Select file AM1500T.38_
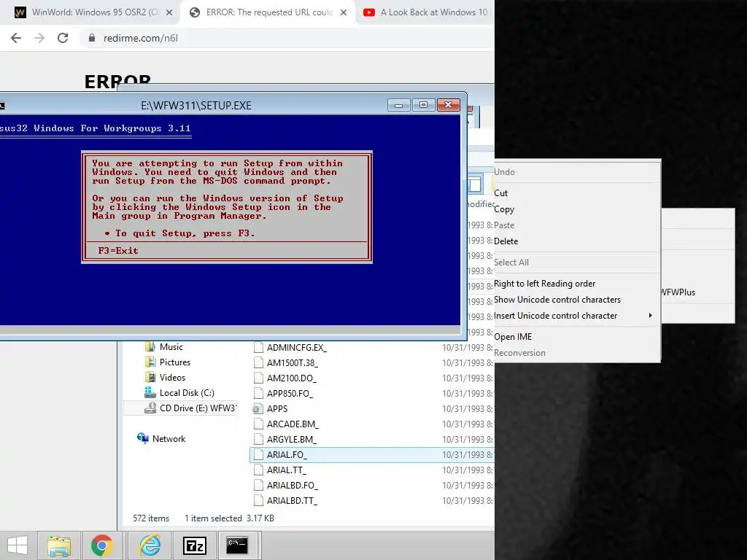The width and height of the screenshot is (747, 560). click(292, 363)
